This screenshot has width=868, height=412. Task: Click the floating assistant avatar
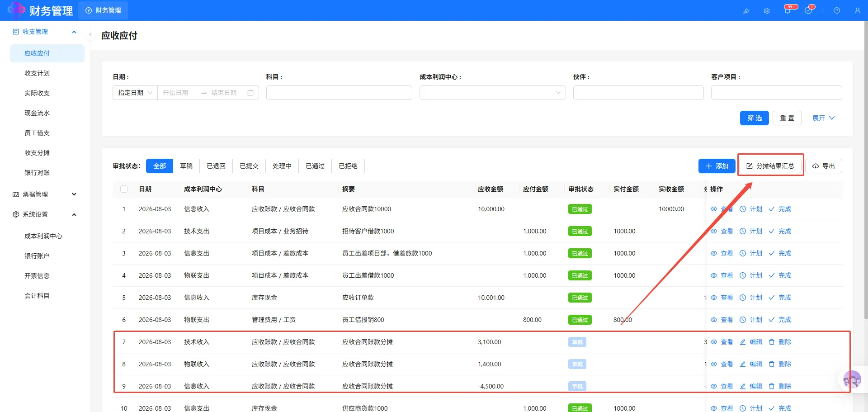coord(852,379)
